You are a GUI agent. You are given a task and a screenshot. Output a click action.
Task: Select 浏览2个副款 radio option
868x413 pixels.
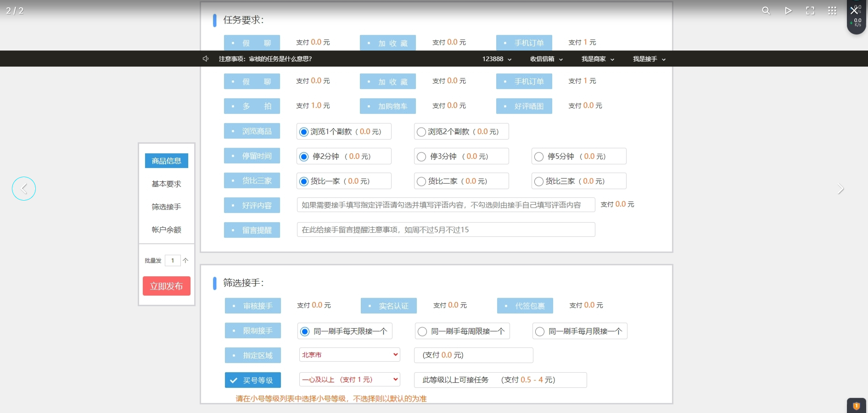[x=421, y=132]
